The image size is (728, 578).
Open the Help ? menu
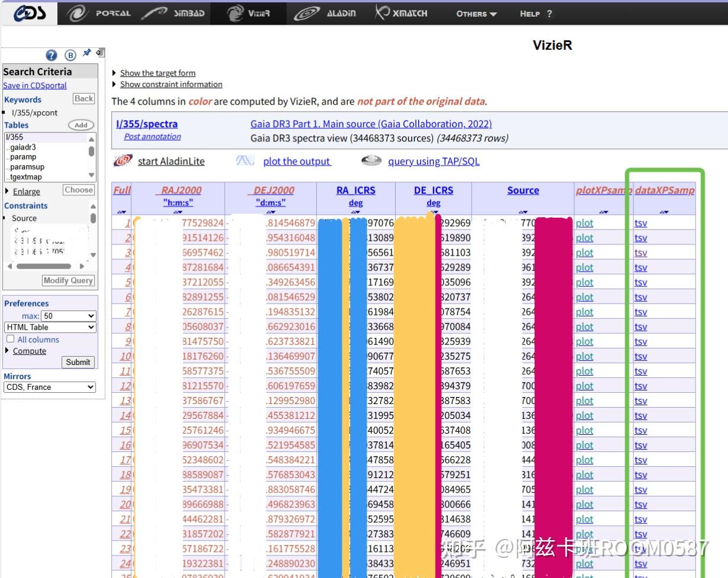tap(536, 14)
